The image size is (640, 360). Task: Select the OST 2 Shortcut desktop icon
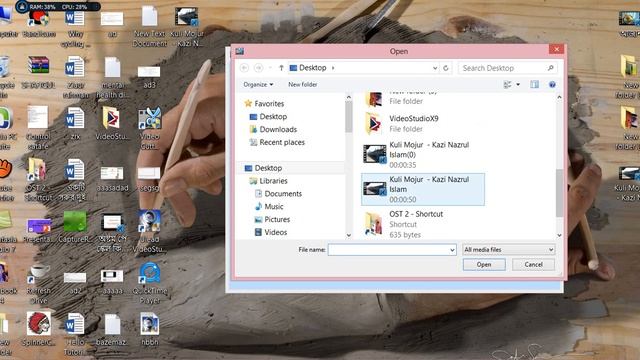tap(38, 180)
